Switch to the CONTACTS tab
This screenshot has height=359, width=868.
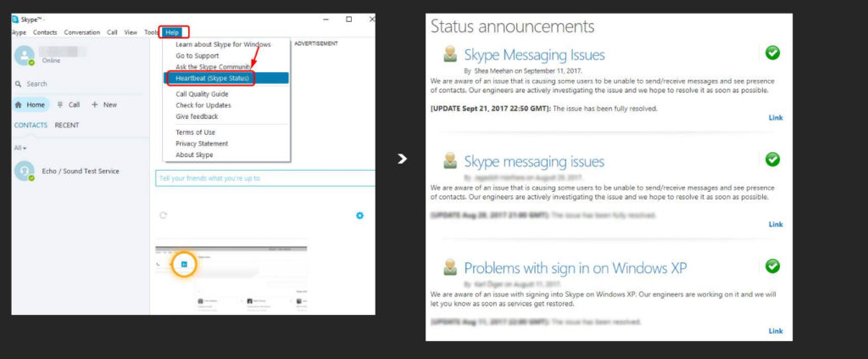click(x=31, y=126)
